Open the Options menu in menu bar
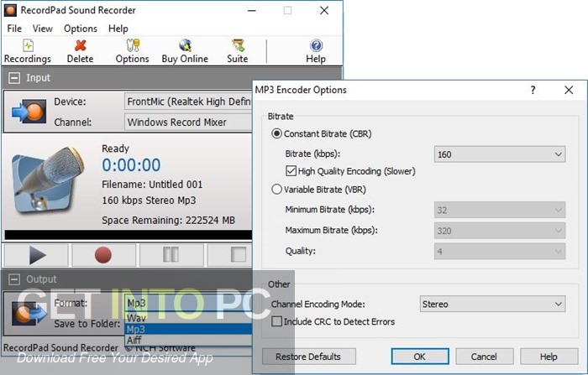Viewport: 588px width, 375px height. coord(81,29)
